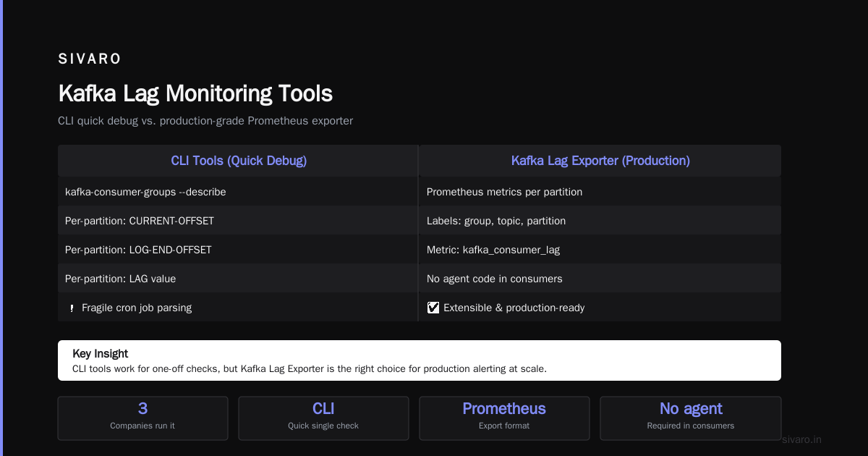Viewport: 868px width, 456px height.
Task: Click the Kafka Lag Exporter (Production) column header
Action: click(x=600, y=161)
